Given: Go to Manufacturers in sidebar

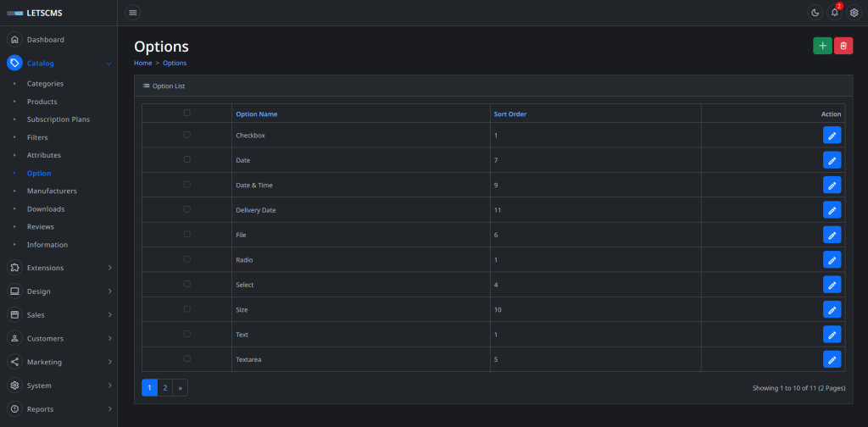Looking at the screenshot, I should tap(52, 191).
